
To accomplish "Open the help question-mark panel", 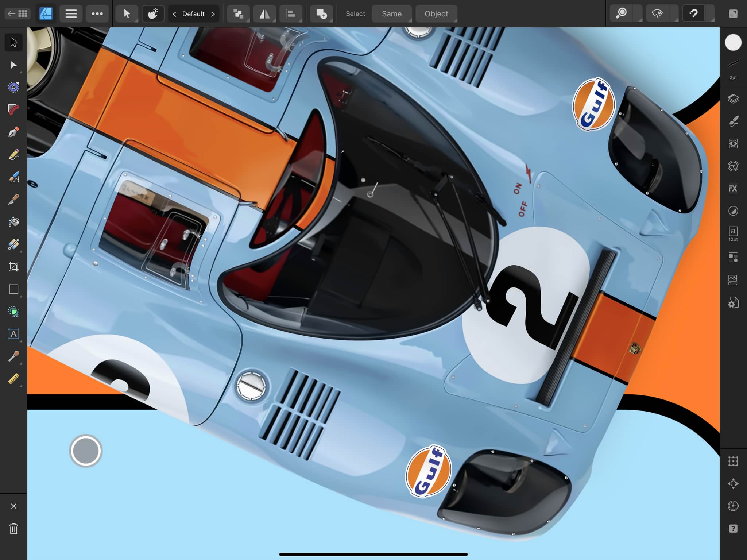I will 733,529.
